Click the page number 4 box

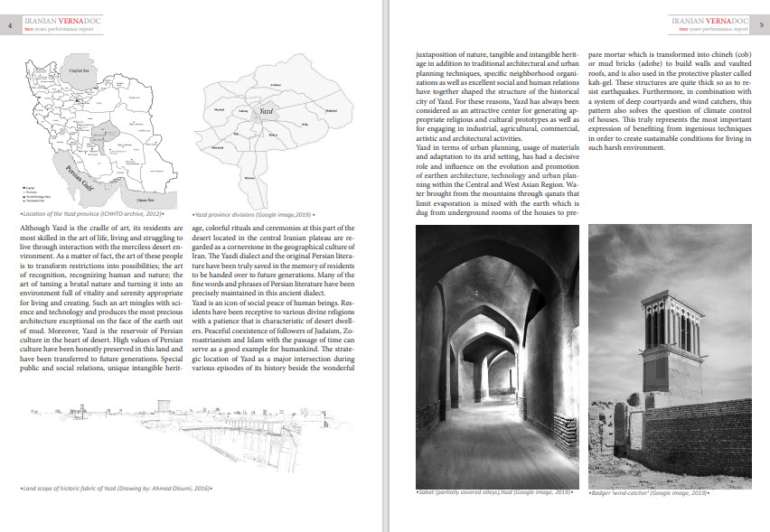point(10,25)
